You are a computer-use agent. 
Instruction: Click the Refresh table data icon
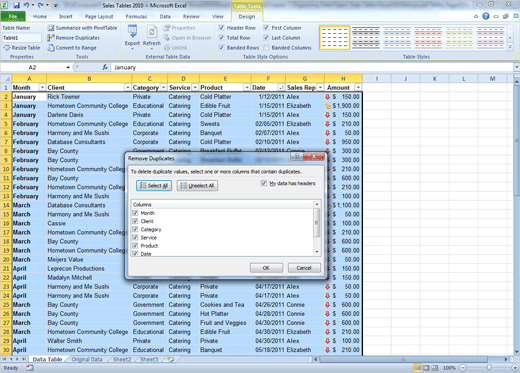[x=152, y=37]
